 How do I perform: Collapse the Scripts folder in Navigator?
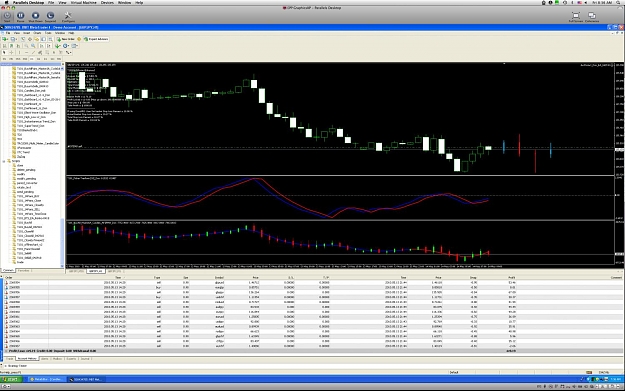(x=4, y=161)
